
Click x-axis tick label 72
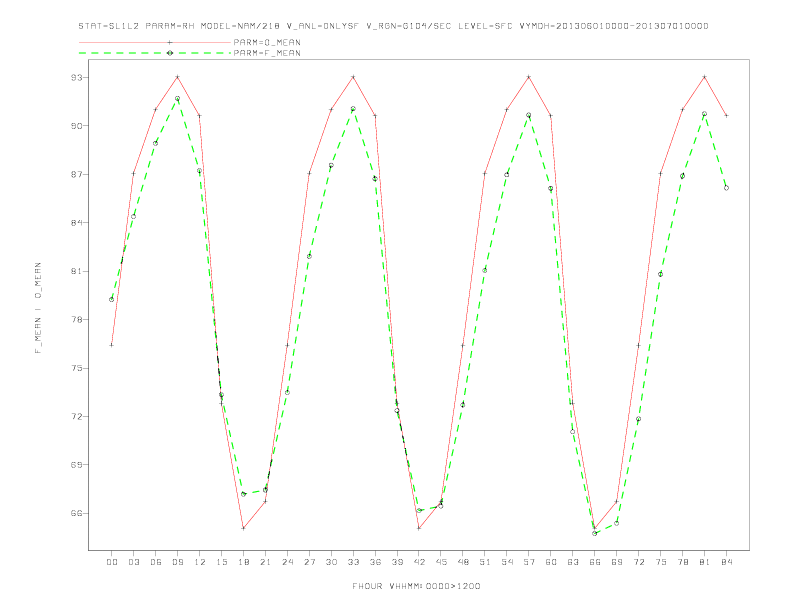[639, 562]
